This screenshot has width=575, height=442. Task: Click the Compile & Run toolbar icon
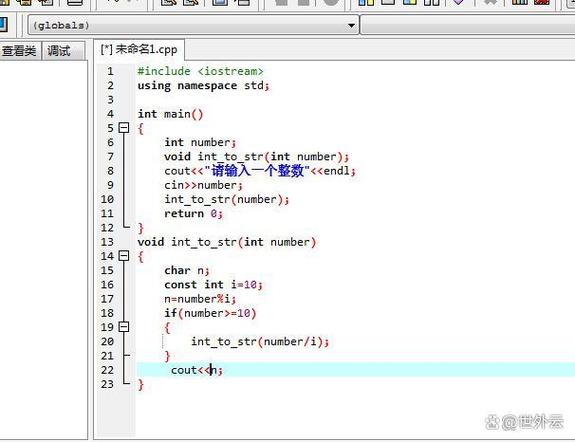[410, 2]
